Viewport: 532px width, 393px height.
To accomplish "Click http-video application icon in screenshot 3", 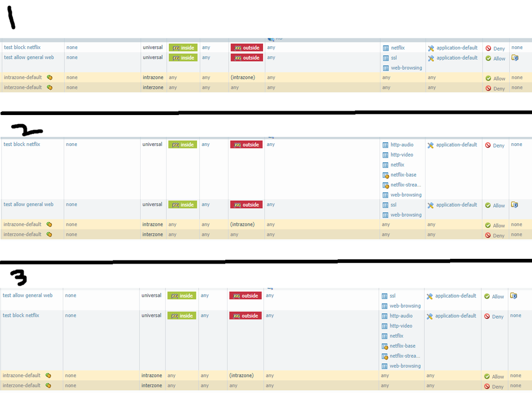I will [x=384, y=326].
